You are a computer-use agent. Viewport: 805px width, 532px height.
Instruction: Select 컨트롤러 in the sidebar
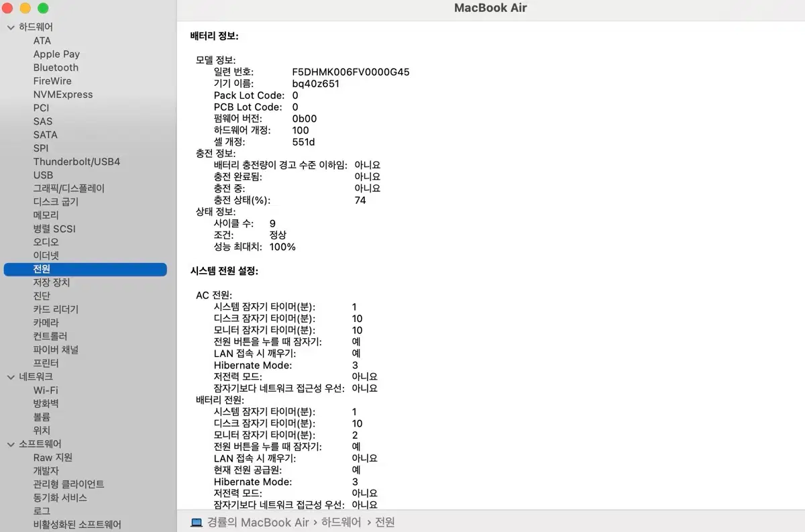tap(50, 336)
